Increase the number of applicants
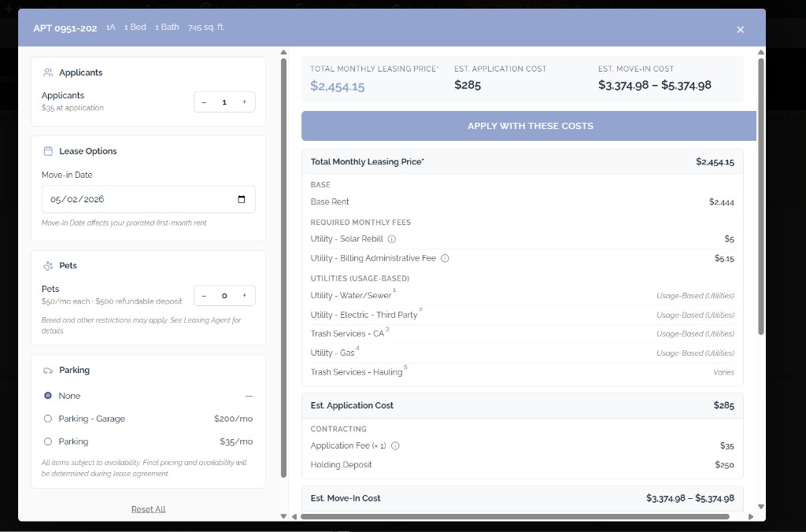This screenshot has width=806, height=532. [244, 102]
